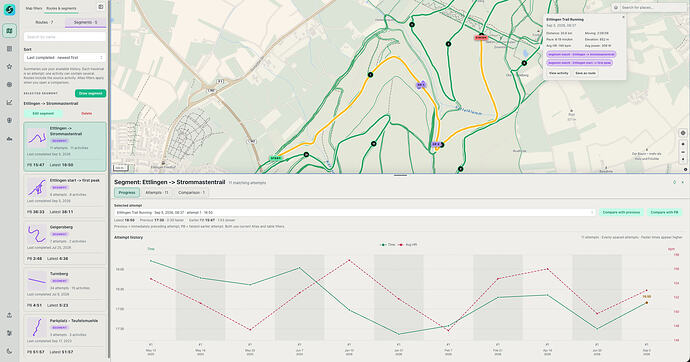The height and width of the screenshot is (362, 690).
Task: Click Compare with previous button
Action: coord(621,212)
